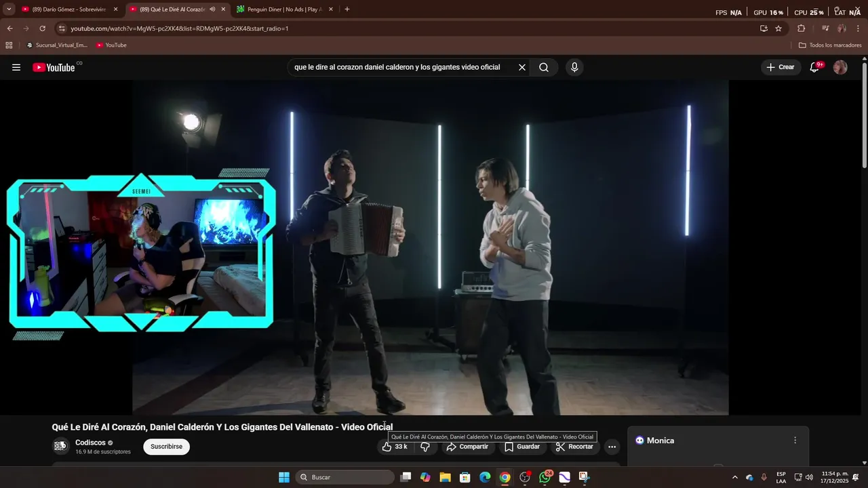The image size is (868, 488).
Task: Start voice search with microphone icon
Action: (x=574, y=67)
